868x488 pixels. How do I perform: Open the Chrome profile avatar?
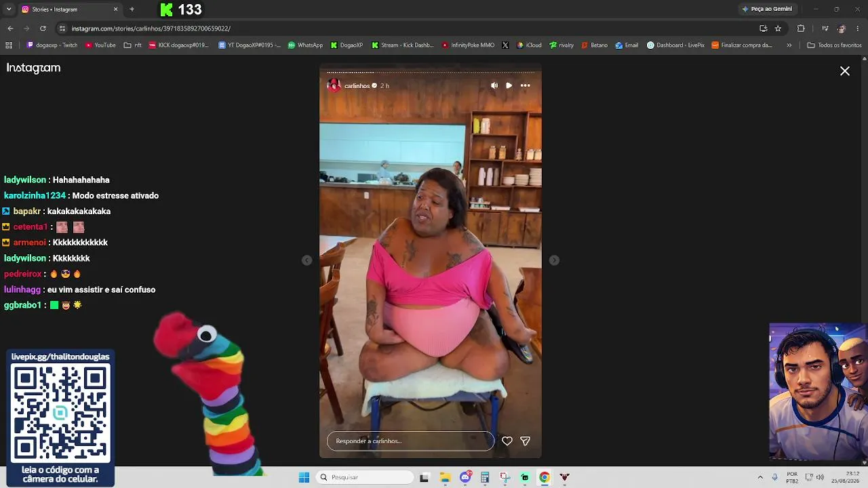842,28
